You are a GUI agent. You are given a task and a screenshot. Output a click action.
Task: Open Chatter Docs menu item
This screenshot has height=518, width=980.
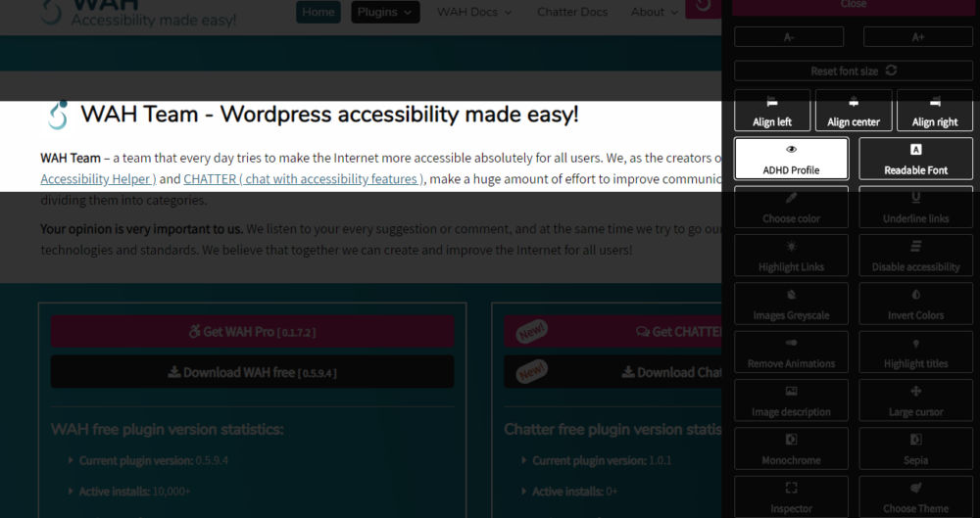(572, 12)
